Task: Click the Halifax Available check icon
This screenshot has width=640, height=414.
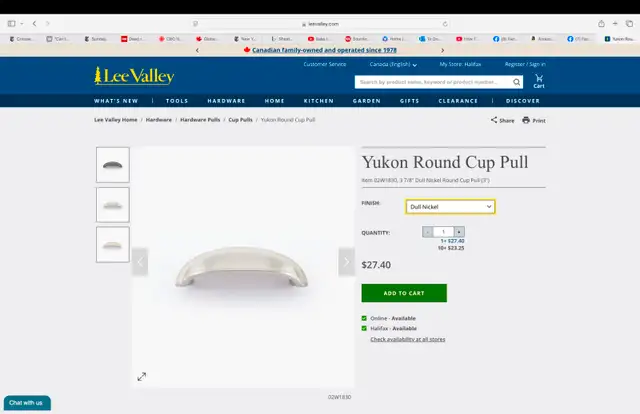Action: click(x=364, y=328)
